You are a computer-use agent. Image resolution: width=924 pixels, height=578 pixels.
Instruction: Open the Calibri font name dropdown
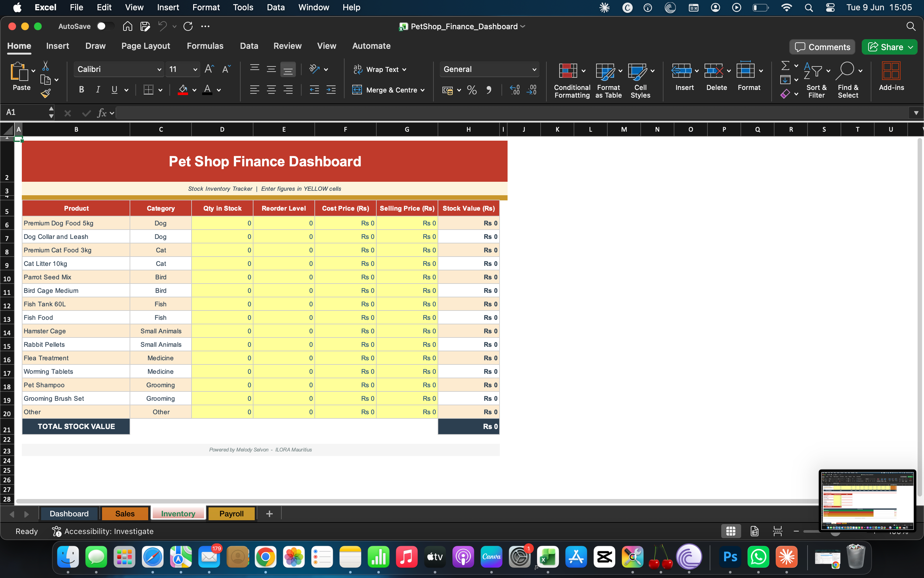[159, 70]
